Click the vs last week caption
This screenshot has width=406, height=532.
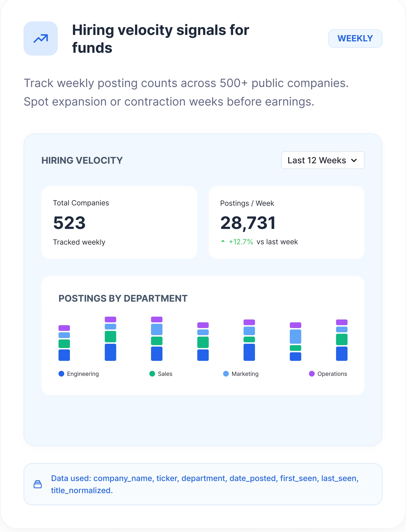click(277, 242)
